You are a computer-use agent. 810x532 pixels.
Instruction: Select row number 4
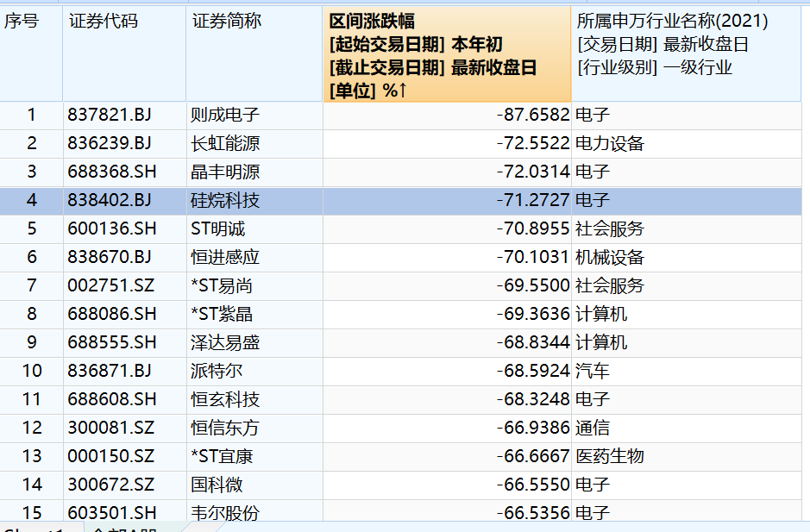(x=32, y=200)
